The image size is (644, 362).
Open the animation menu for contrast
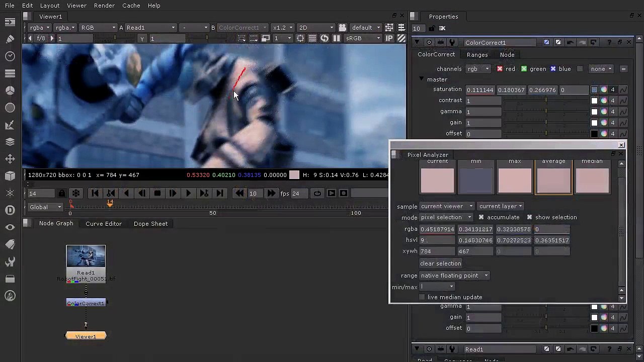623,101
